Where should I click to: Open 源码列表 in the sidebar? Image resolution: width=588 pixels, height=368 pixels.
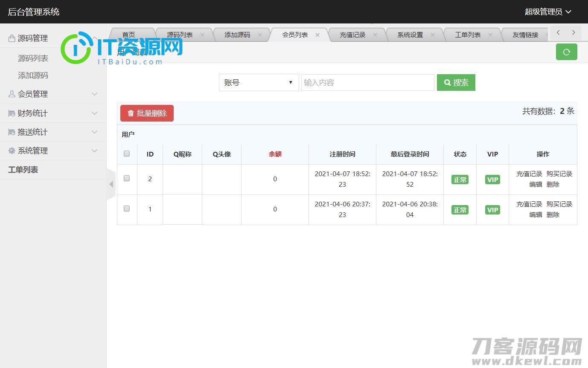33,58
